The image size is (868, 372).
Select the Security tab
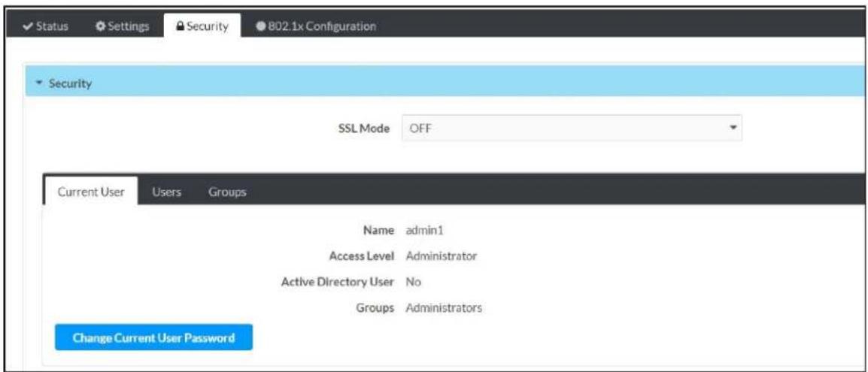click(x=202, y=26)
